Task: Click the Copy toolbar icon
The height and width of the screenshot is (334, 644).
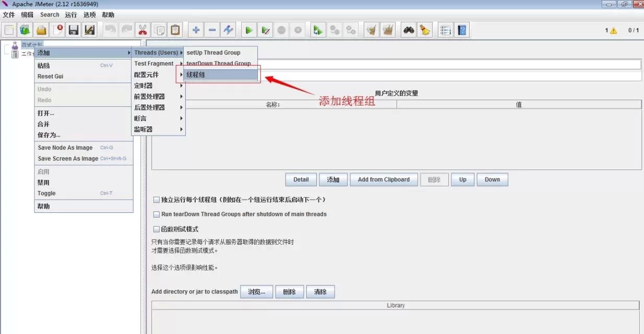Action: pyautogui.click(x=159, y=30)
